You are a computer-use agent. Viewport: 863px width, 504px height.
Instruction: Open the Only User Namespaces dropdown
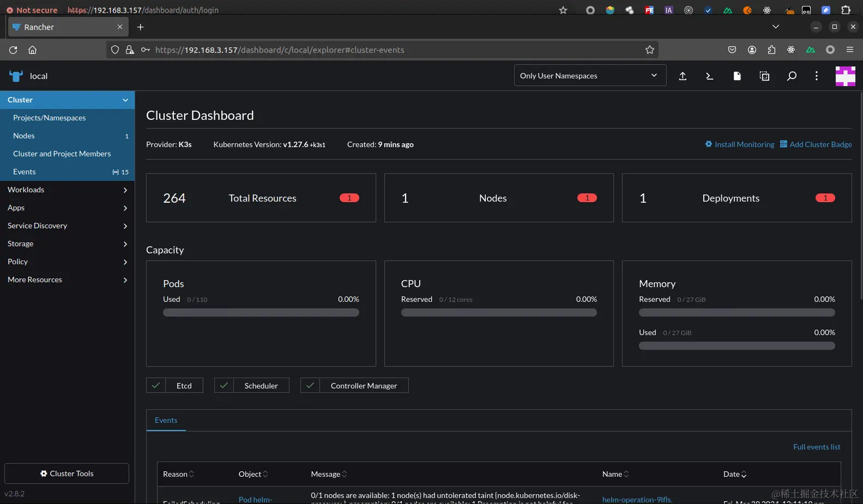[590, 75]
